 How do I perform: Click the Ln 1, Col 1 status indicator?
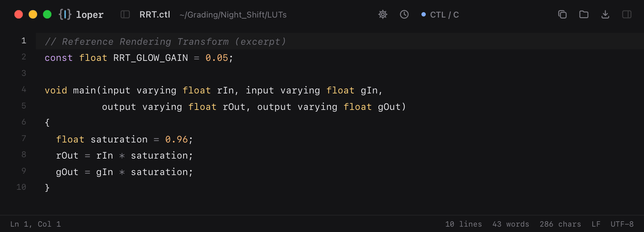(x=35, y=224)
